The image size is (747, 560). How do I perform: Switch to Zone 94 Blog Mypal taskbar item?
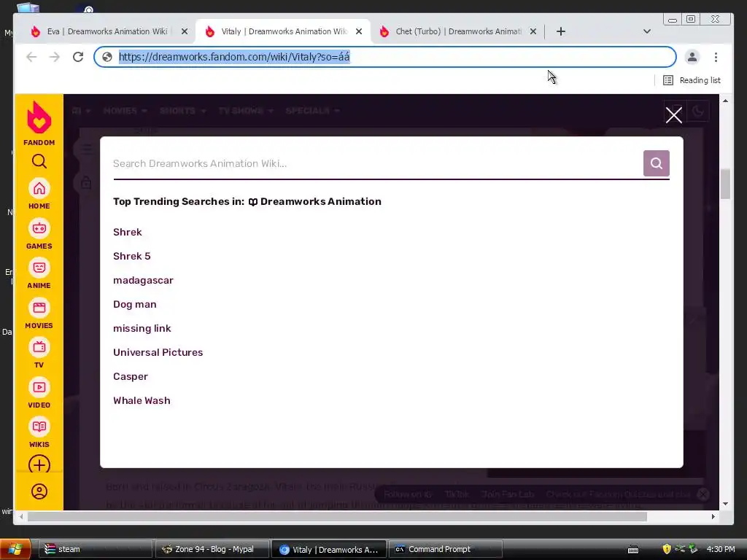click(x=212, y=549)
